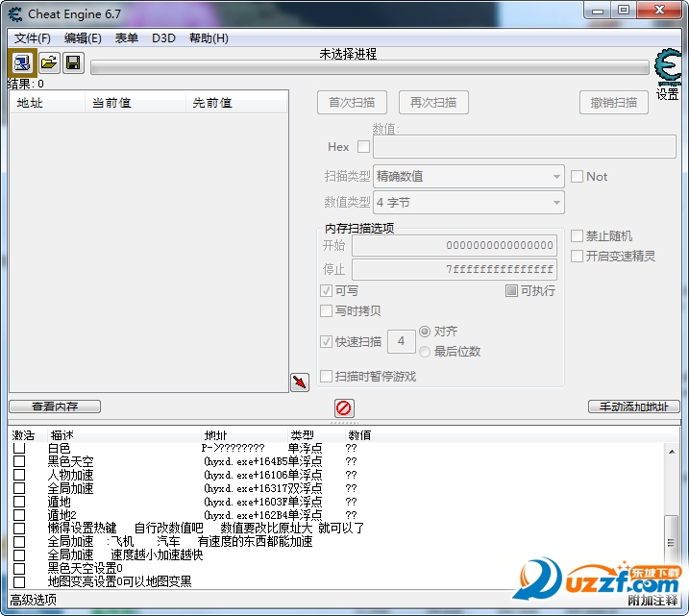Open the D3D menu
The height and width of the screenshot is (616, 689).
coord(163,38)
